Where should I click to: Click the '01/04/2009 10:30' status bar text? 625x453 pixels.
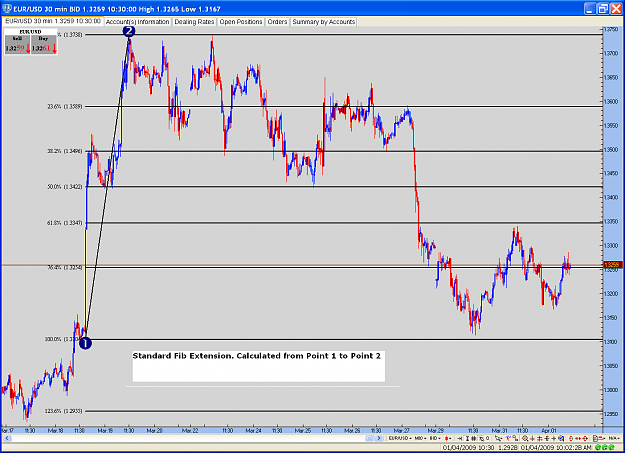point(468,447)
